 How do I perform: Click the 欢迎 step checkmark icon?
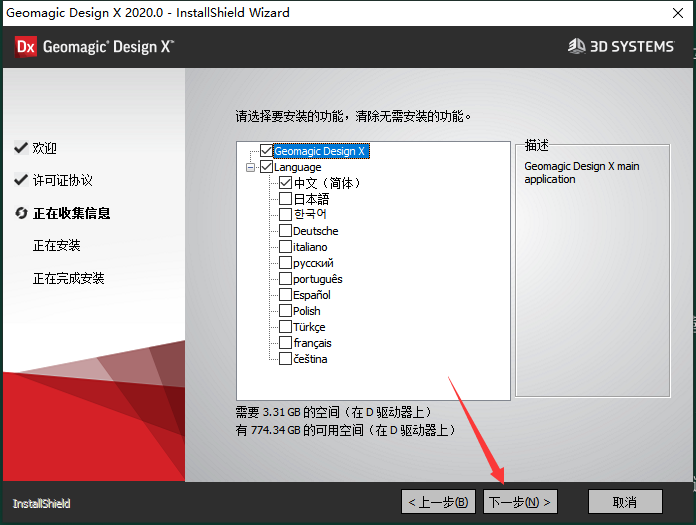(21, 147)
